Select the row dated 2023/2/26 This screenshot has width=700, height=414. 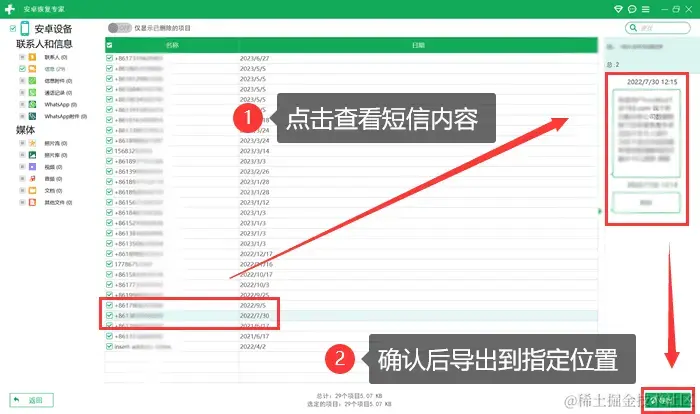(351, 171)
